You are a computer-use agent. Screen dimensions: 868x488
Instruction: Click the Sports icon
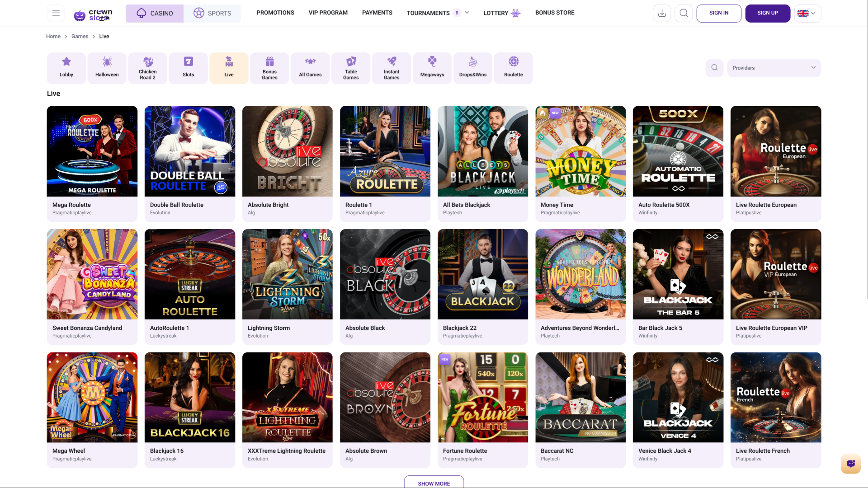pyautogui.click(x=199, y=13)
